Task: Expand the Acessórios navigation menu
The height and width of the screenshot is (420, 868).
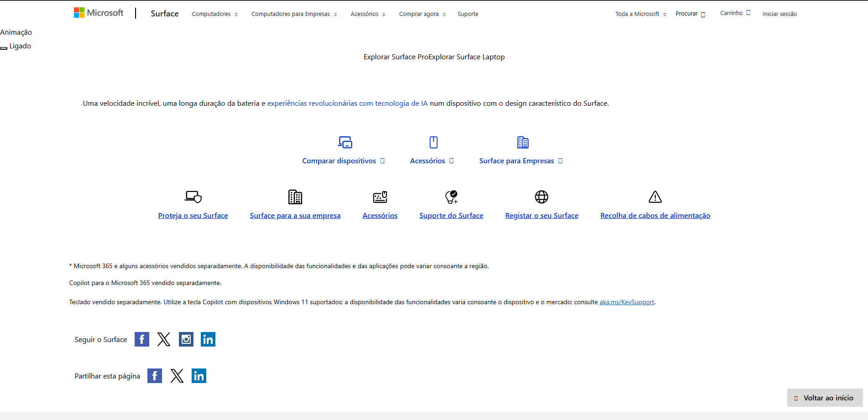Action: [x=368, y=14]
